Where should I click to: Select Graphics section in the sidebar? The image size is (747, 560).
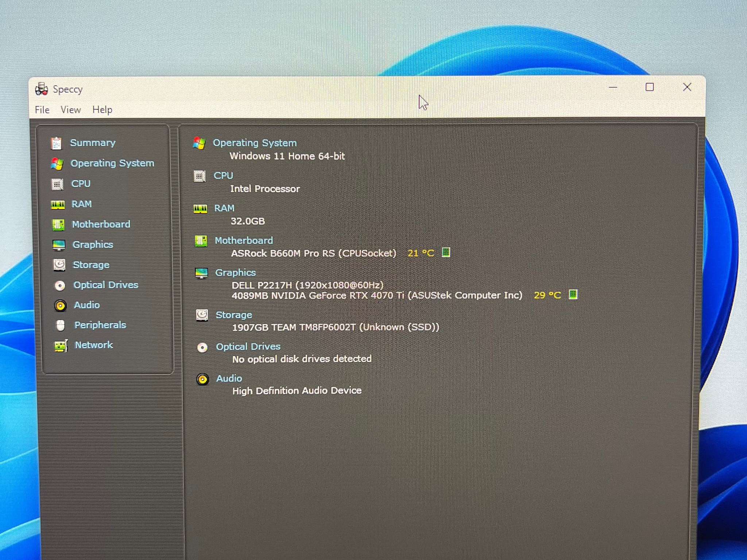[93, 245]
